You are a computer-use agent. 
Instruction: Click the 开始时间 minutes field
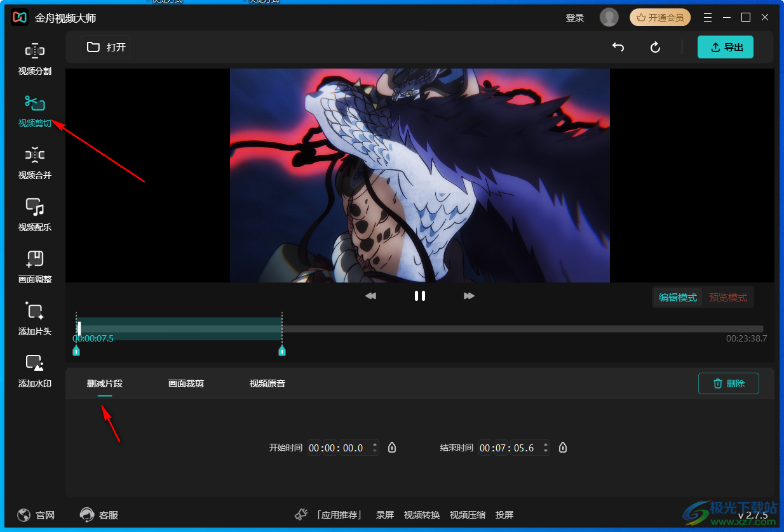pos(330,448)
